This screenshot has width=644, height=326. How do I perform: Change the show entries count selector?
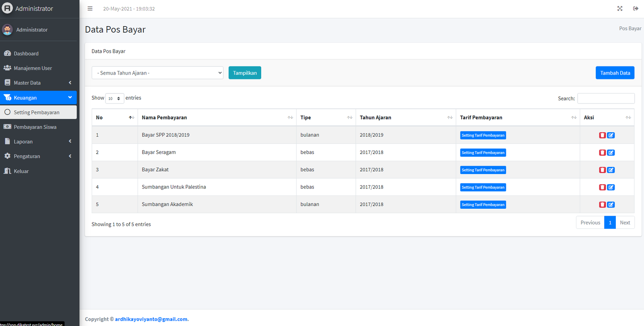(114, 98)
